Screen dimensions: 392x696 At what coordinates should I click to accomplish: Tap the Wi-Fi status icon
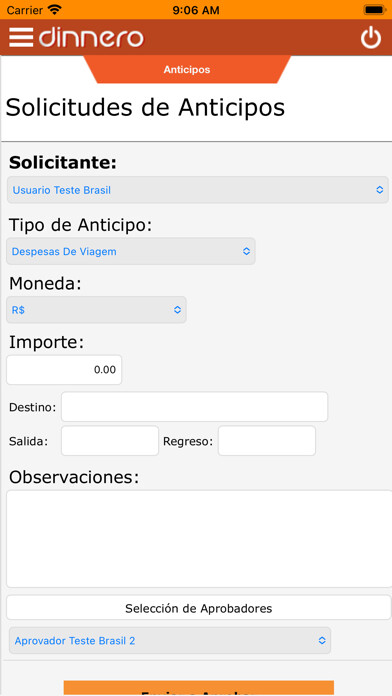[55, 9]
